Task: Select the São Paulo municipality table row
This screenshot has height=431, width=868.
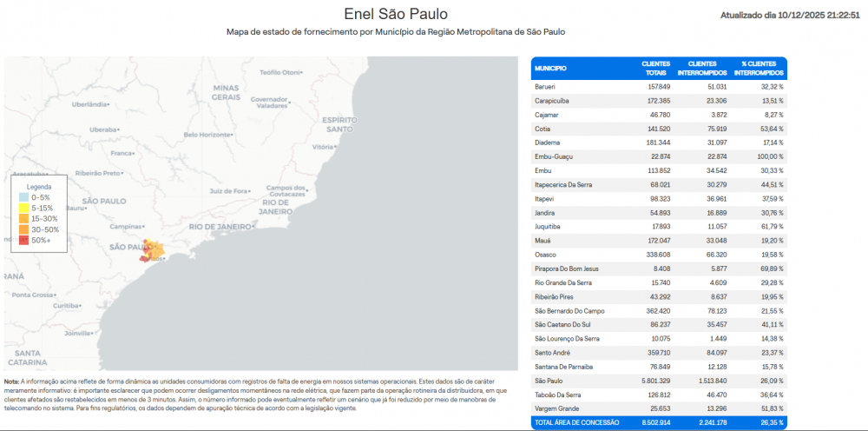Action: tap(658, 380)
